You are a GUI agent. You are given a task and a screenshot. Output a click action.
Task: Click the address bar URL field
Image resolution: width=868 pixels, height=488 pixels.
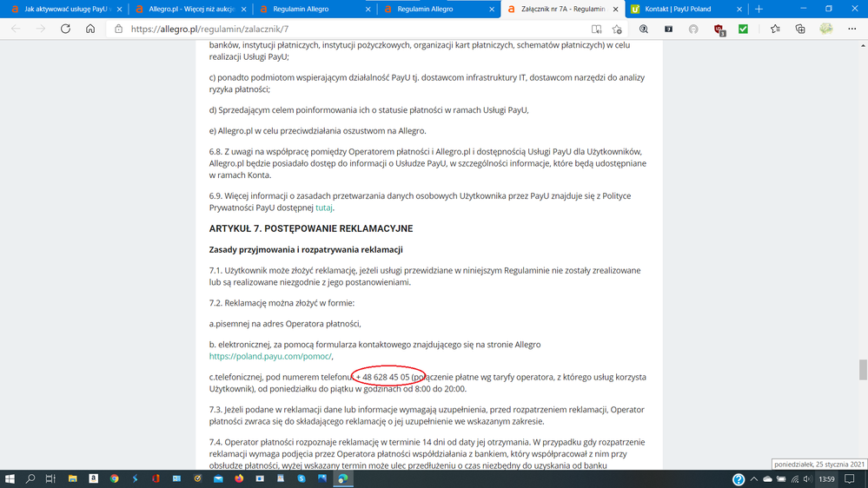tap(354, 29)
